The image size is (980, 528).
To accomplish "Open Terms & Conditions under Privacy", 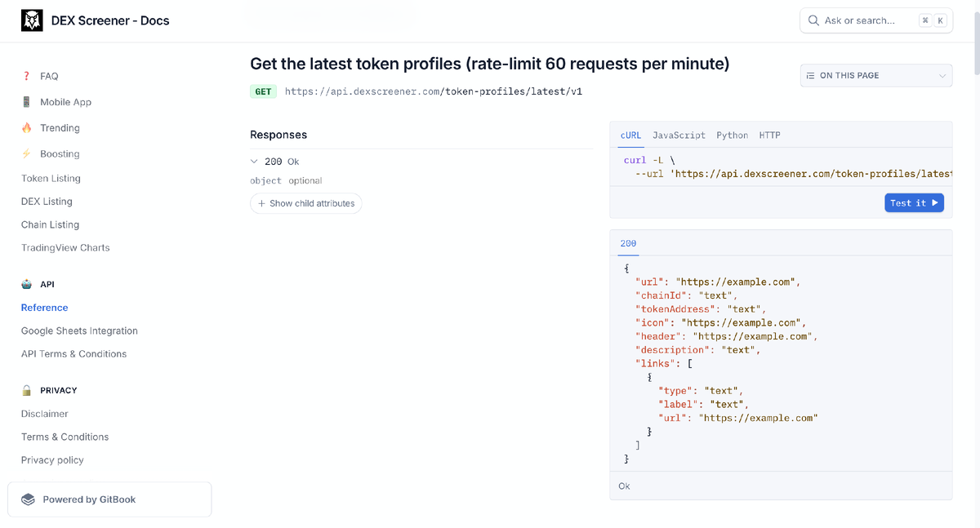I will click(x=65, y=437).
